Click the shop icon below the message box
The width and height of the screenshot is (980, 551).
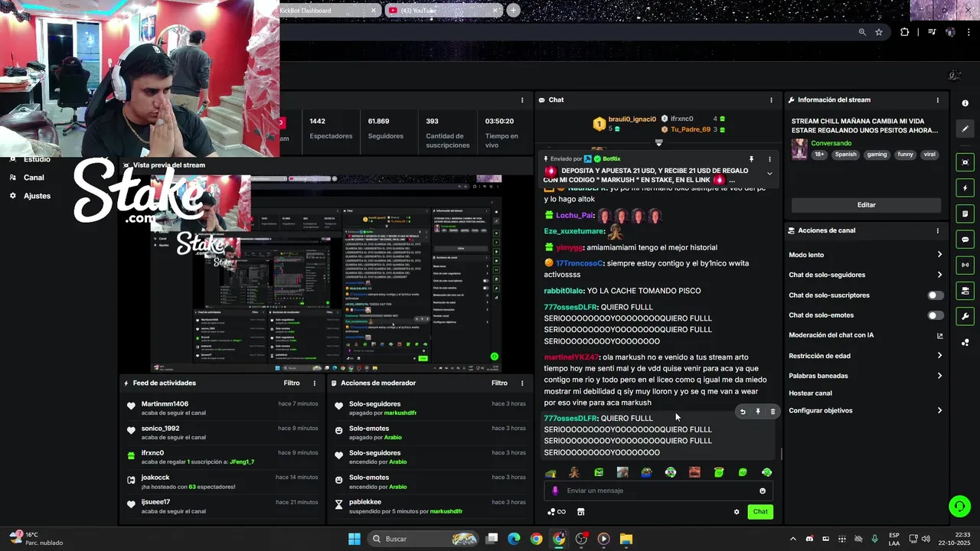[x=580, y=512]
